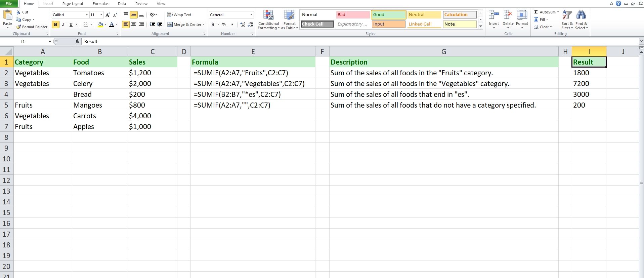Apply accounting dollar format
Image resolution: width=644 pixels, height=278 pixels.
213,25
